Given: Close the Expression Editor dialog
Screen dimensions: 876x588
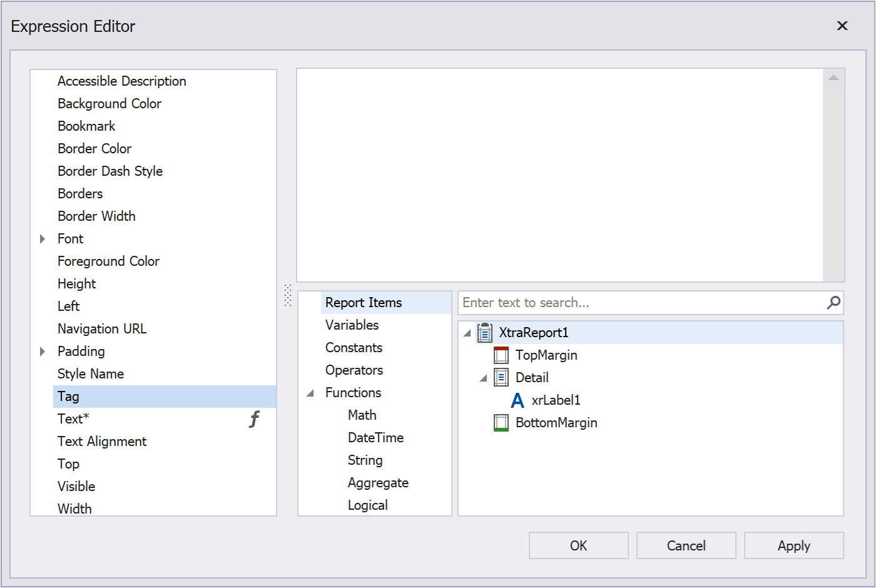Looking at the screenshot, I should click(842, 26).
